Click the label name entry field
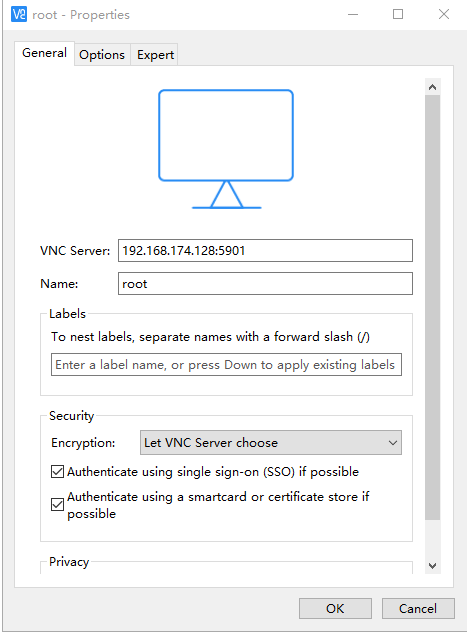The height and width of the screenshot is (633, 467). click(226, 365)
